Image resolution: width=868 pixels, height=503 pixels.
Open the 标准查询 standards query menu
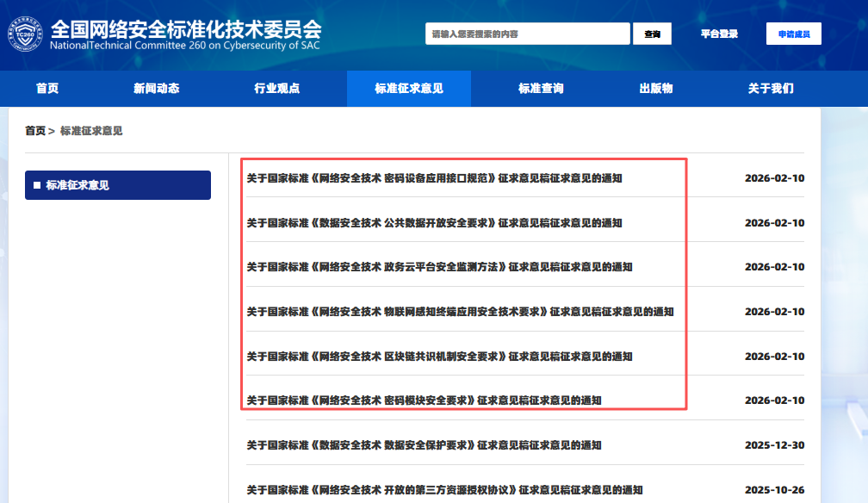[540, 88]
